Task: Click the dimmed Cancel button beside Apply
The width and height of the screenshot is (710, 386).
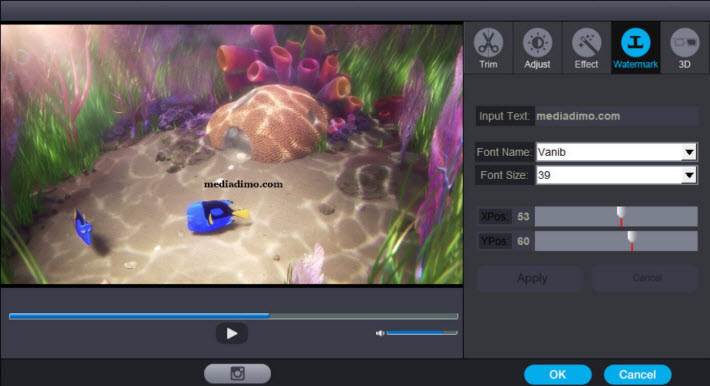Action: 646,278
